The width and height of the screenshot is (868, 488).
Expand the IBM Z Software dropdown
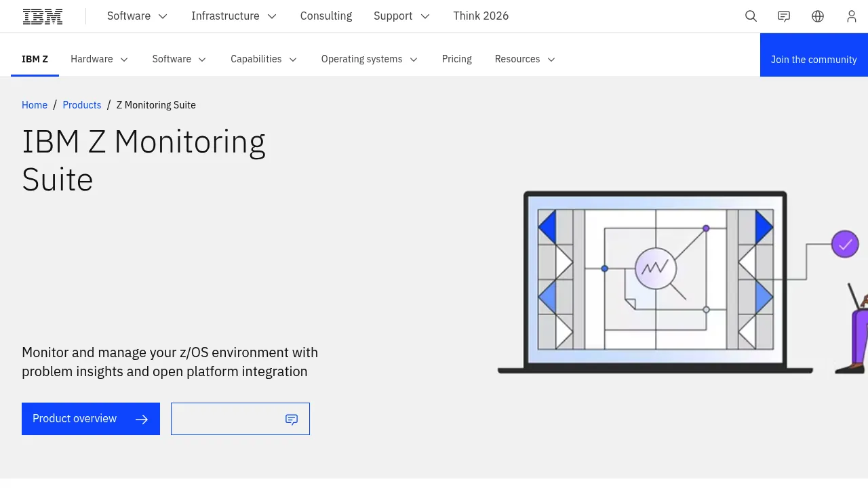click(x=179, y=59)
